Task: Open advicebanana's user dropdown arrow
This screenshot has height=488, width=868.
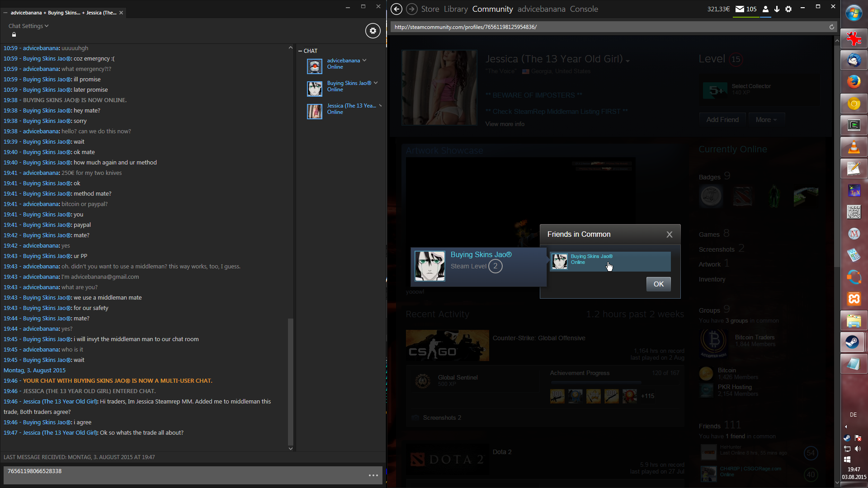Action: coord(364,61)
